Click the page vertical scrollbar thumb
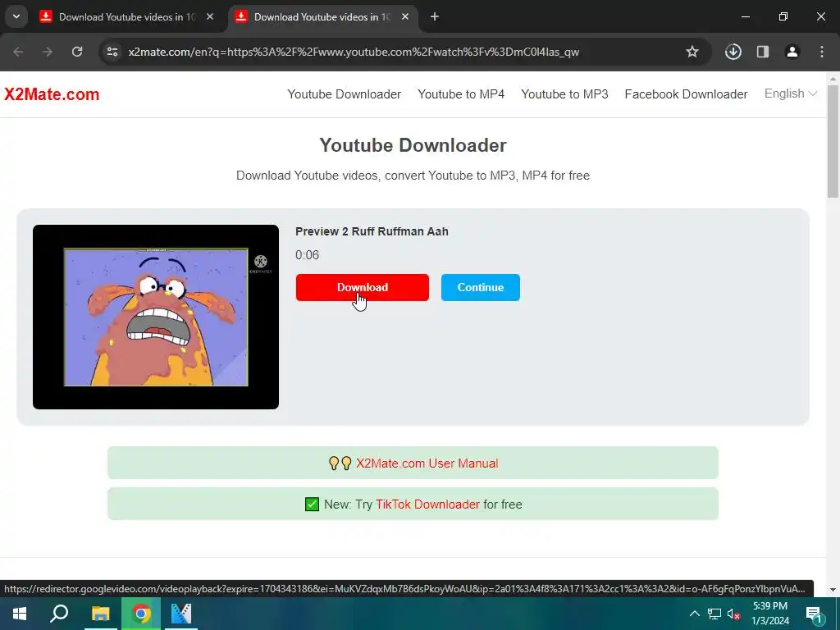 click(833, 141)
